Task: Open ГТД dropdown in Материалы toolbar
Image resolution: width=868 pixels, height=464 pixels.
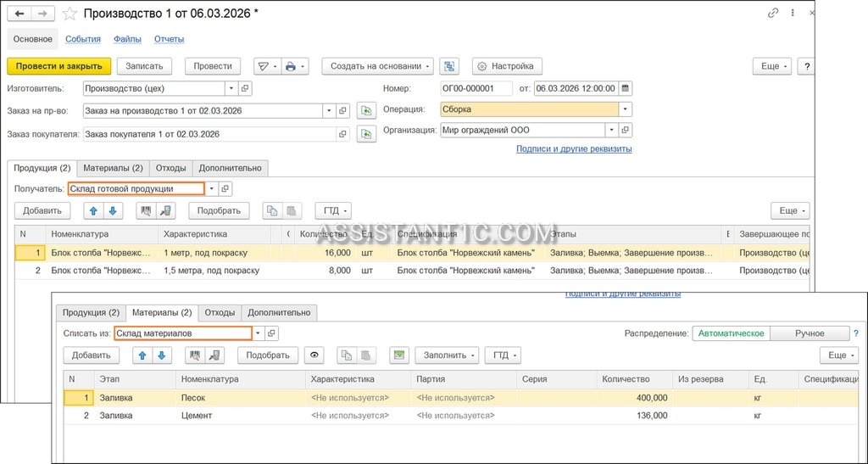Action: point(504,355)
